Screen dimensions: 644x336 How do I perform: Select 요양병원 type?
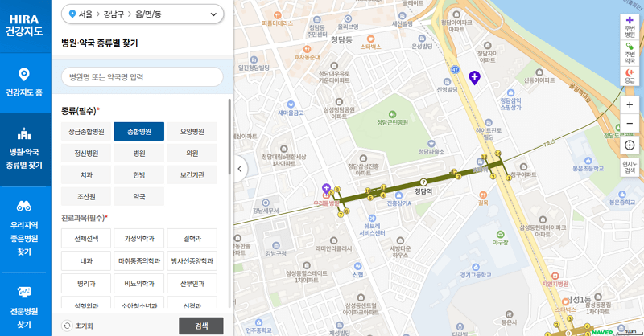click(x=192, y=132)
